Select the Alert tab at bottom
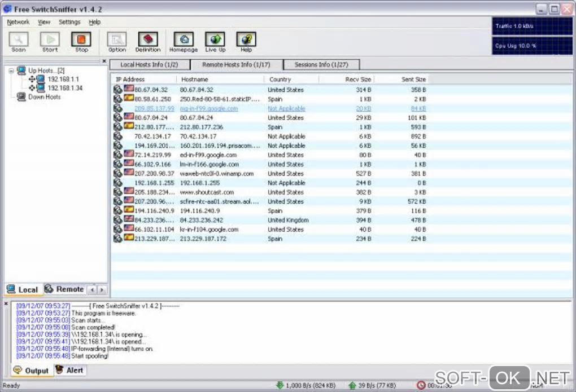576x392 pixels. coord(70,370)
